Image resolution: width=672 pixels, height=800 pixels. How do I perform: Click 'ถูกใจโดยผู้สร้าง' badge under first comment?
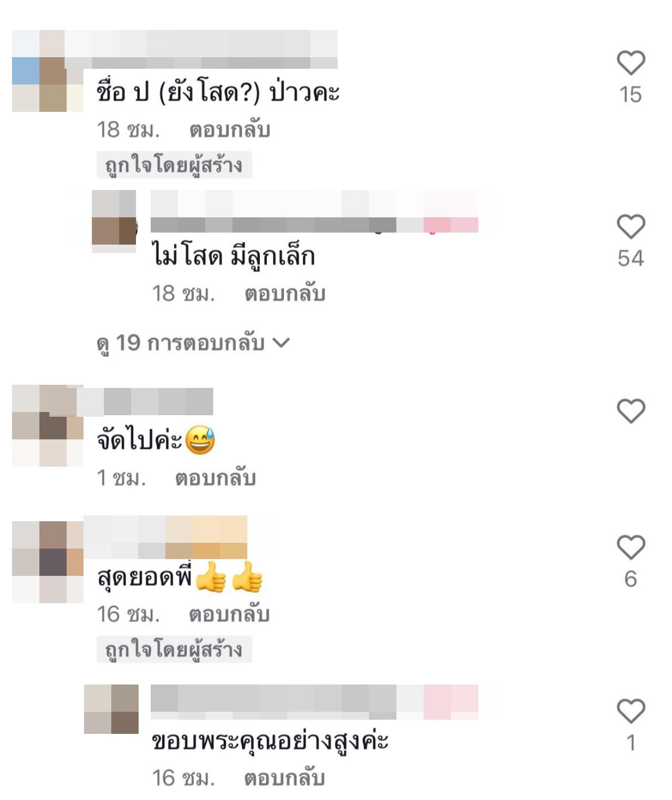(x=174, y=165)
